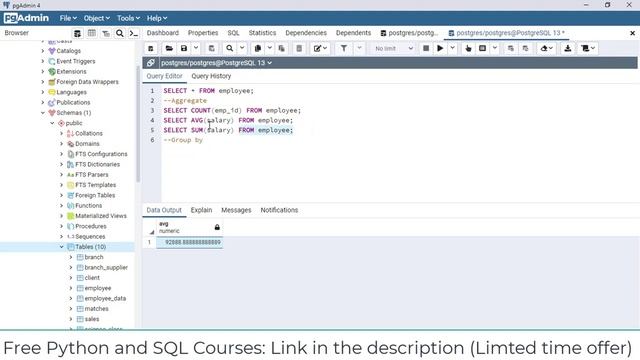Select the Data Output tab
This screenshot has width=640, height=360.
point(164,210)
